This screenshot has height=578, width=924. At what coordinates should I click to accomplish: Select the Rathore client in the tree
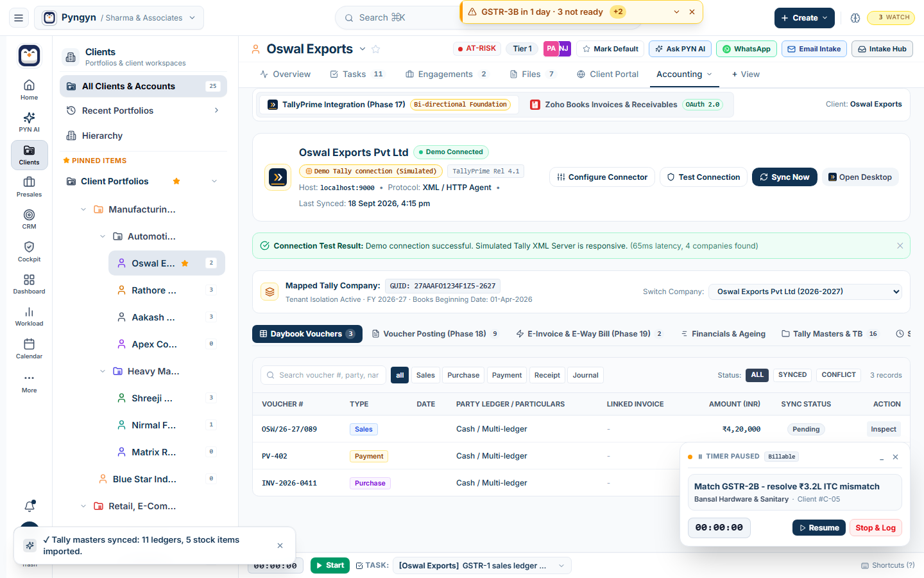click(167, 290)
